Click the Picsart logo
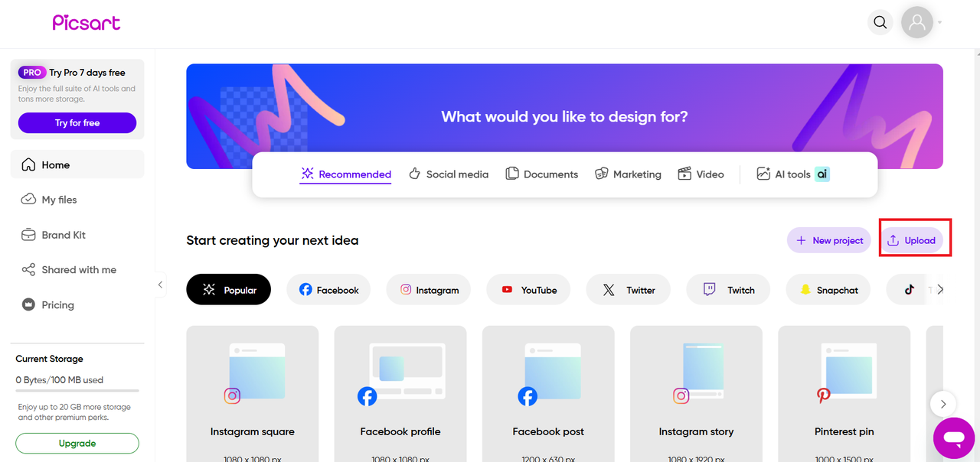This screenshot has height=462, width=980. tap(86, 23)
